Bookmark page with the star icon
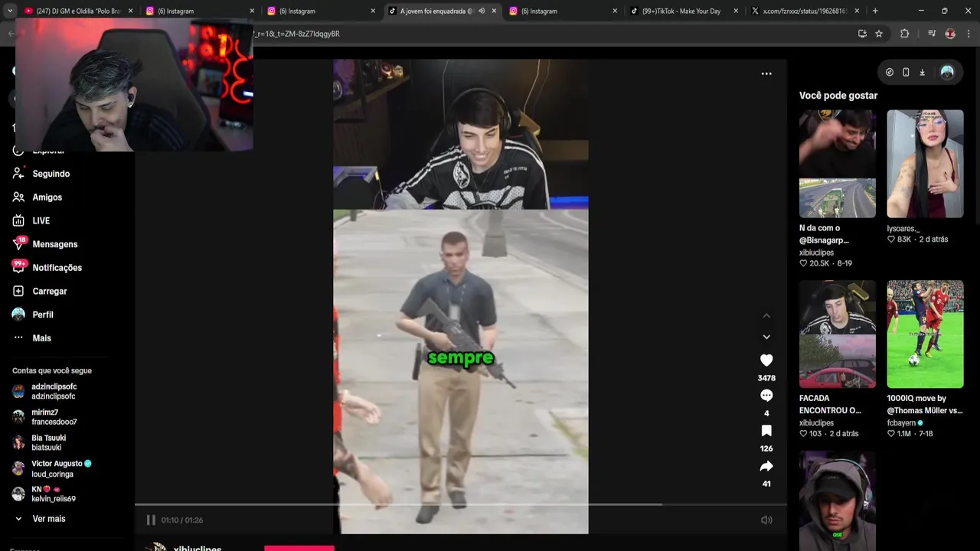 pos(879,34)
